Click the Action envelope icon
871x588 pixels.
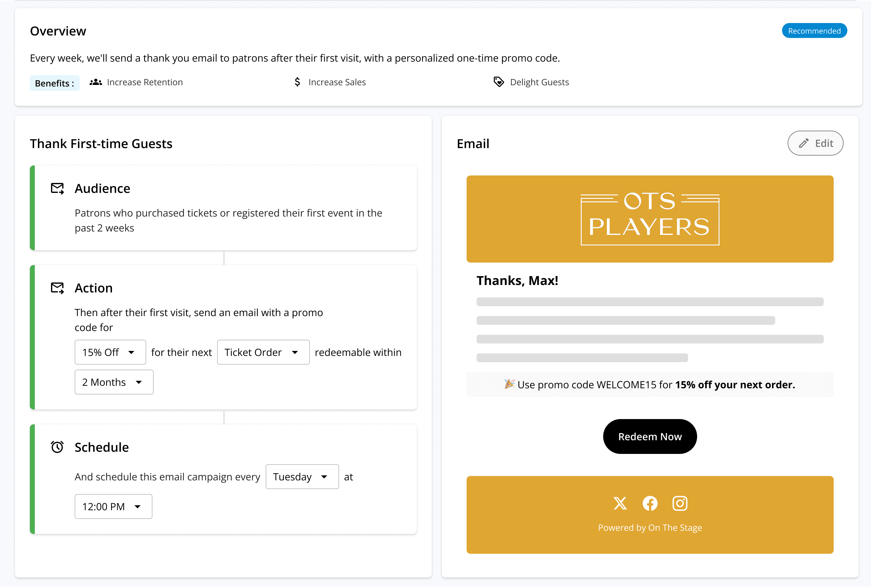click(x=57, y=288)
